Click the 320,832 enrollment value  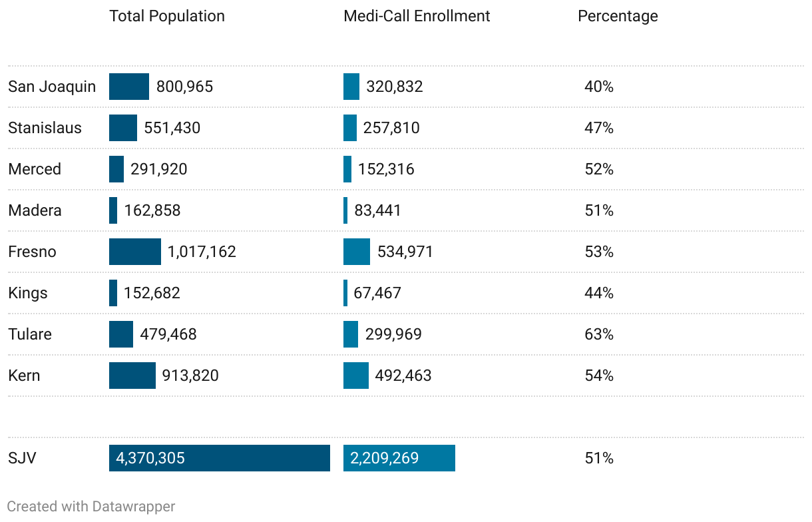pos(395,87)
